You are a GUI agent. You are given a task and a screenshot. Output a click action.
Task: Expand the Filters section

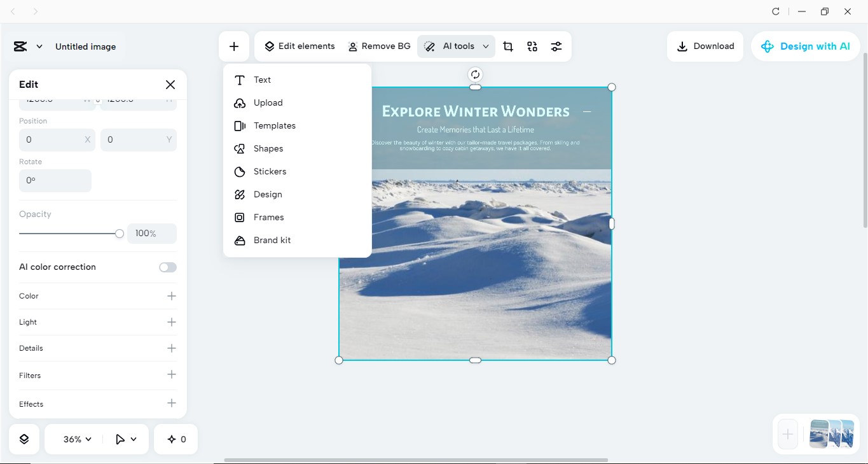coord(170,375)
